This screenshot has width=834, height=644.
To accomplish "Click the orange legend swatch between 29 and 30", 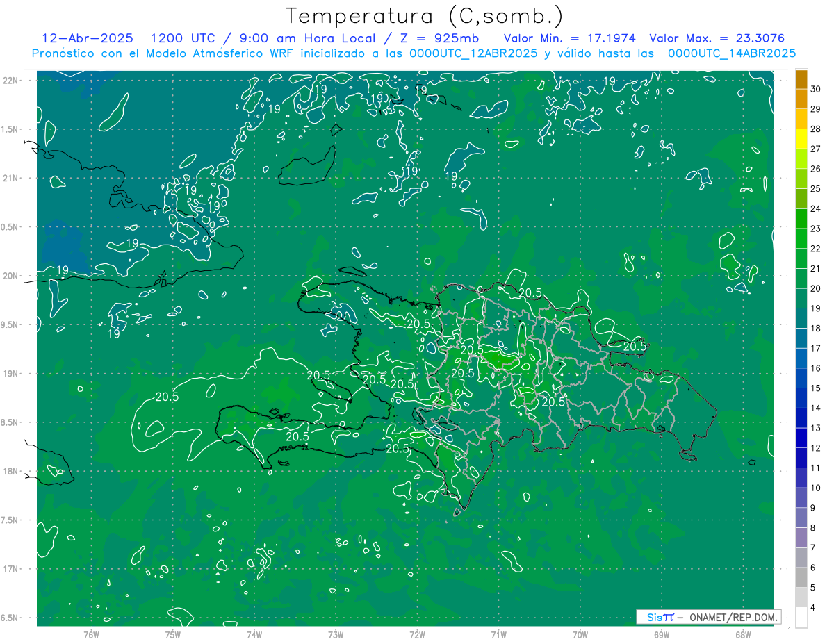I will 802,99.
